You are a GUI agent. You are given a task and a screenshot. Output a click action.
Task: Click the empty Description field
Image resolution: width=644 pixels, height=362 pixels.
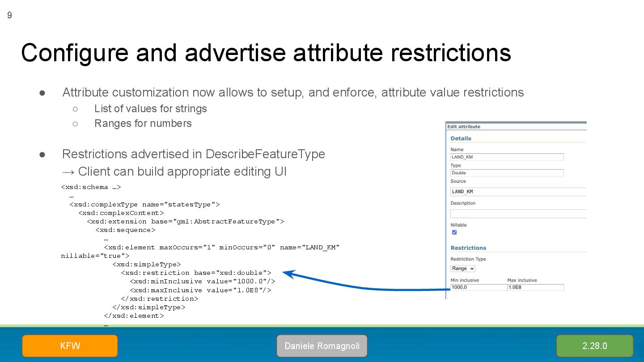point(518,214)
